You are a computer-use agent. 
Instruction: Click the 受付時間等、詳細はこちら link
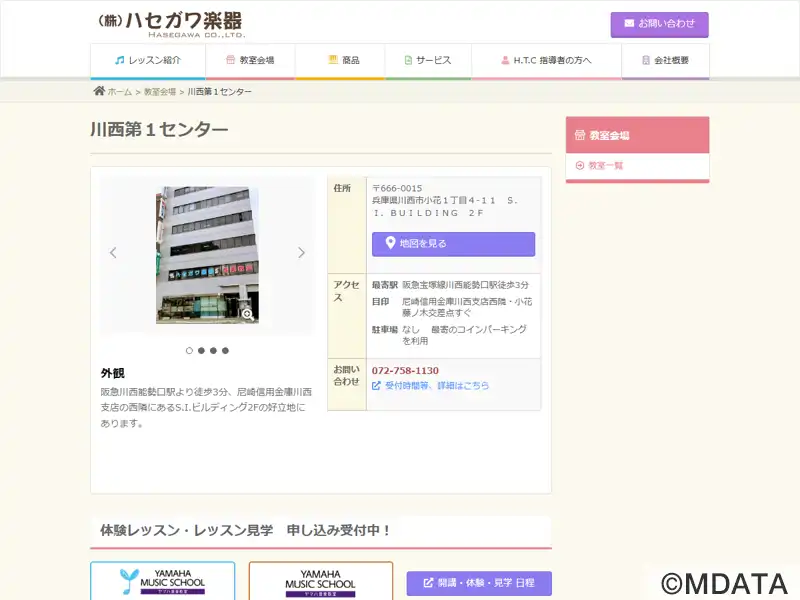[x=436, y=385]
